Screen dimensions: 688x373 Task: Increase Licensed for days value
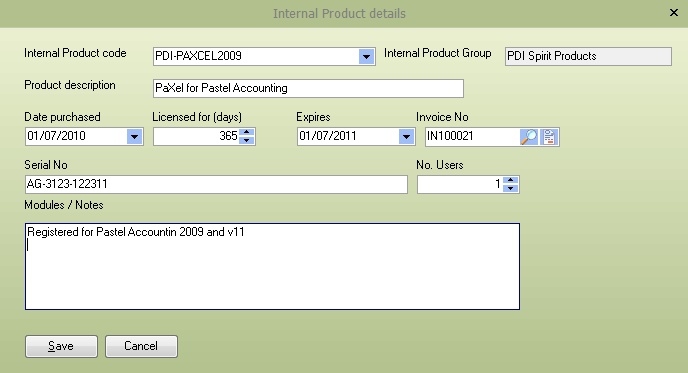coord(247,132)
